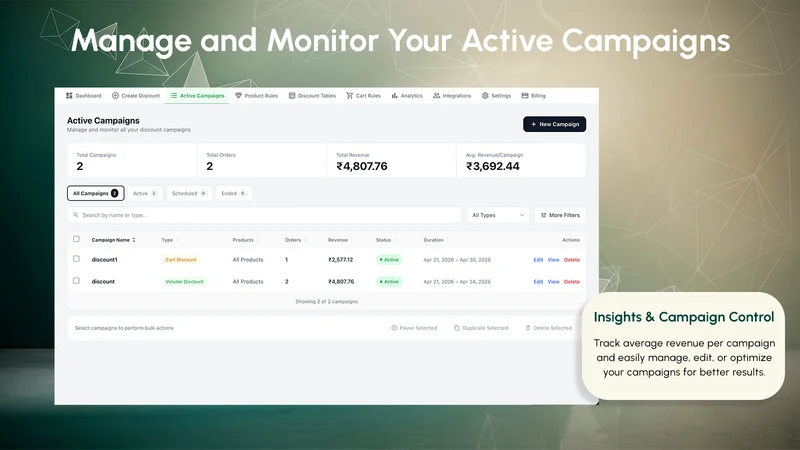Open the Analytics tab
Image resolution: width=800 pixels, height=450 pixels.
[407, 95]
